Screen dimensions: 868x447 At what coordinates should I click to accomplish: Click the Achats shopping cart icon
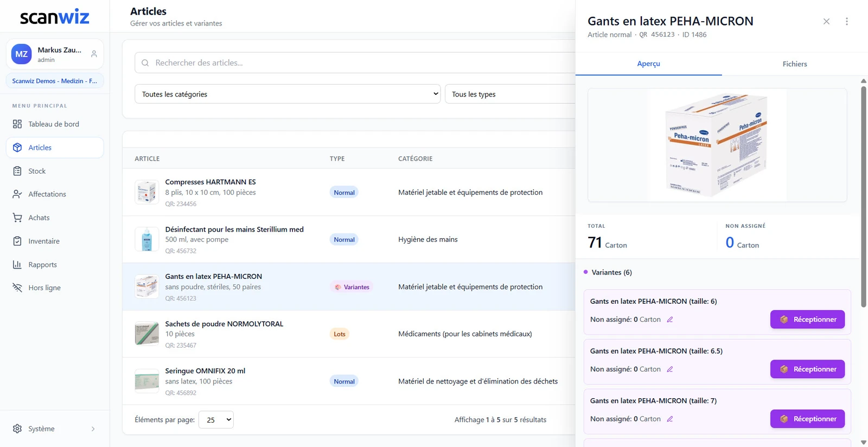17,218
